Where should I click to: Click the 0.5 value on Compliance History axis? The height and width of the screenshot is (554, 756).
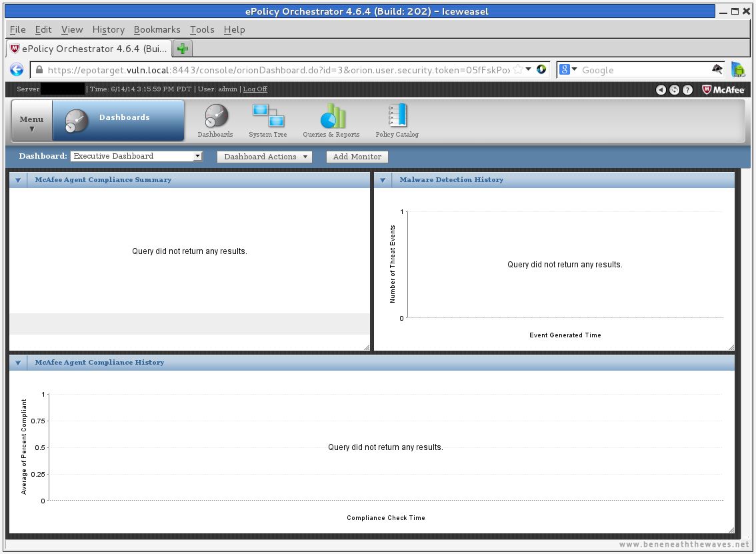pos(40,448)
